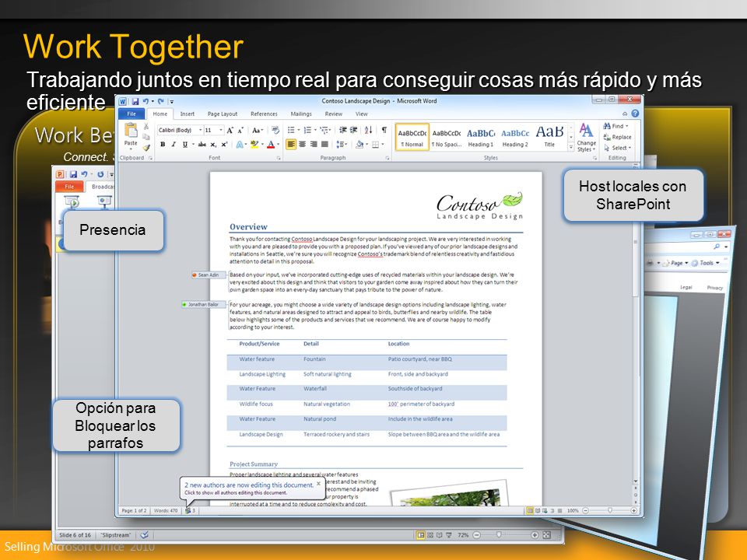Click the Grow Font icon
This screenshot has height=560, width=747.
(x=230, y=130)
